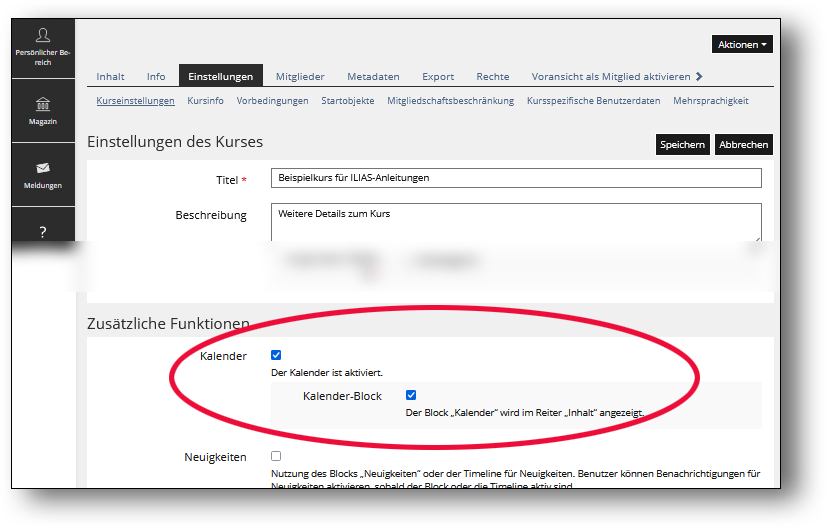This screenshot has height=527, width=826.
Task: Uncheck the Kalender checkbox
Action: (x=276, y=355)
